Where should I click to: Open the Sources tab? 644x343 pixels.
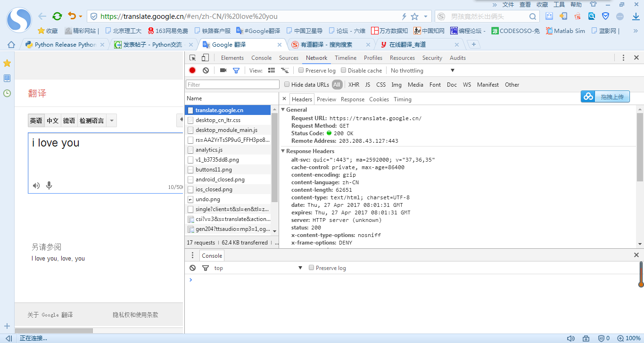(289, 58)
